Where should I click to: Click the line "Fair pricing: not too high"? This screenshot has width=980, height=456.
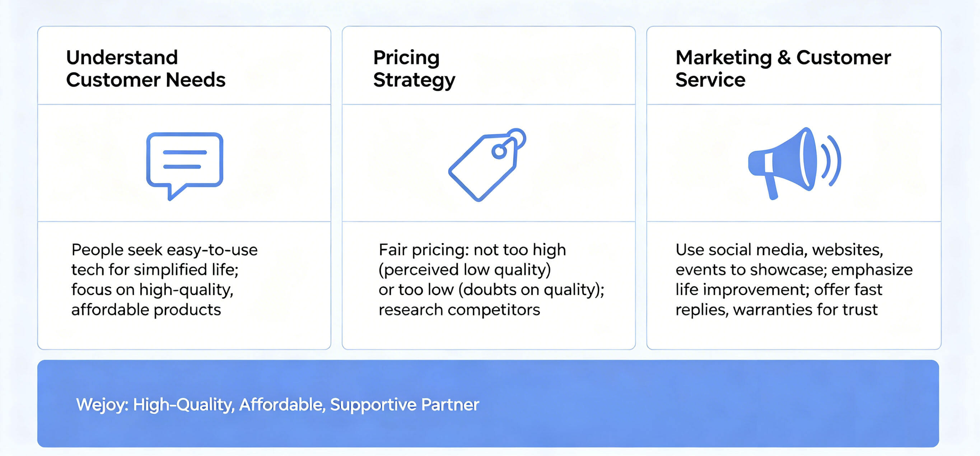coord(472,250)
